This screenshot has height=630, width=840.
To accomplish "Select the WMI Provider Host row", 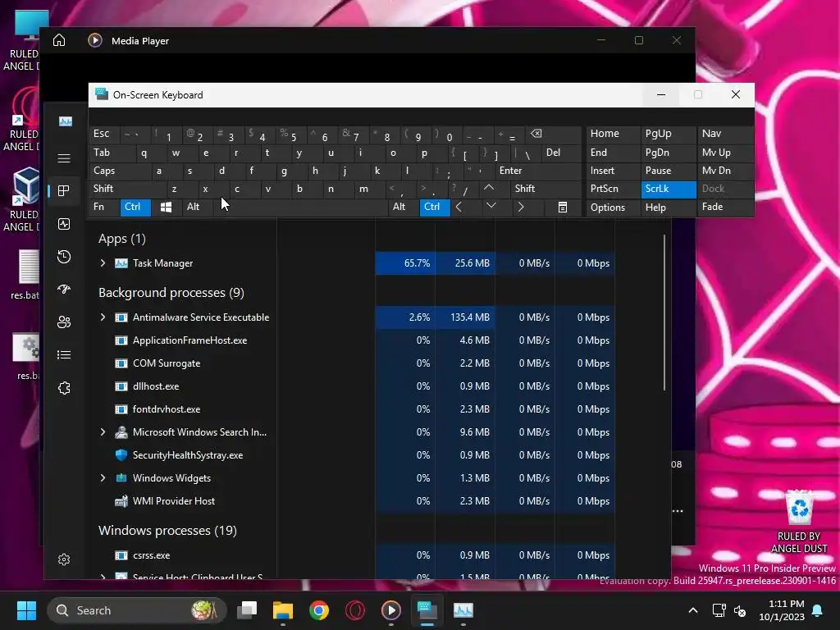I will [x=356, y=501].
